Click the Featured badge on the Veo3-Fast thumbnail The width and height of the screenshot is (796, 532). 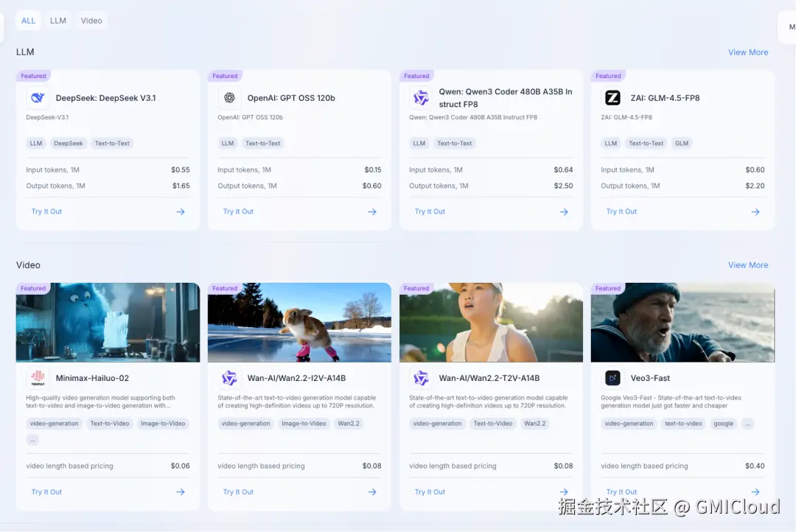[608, 288]
